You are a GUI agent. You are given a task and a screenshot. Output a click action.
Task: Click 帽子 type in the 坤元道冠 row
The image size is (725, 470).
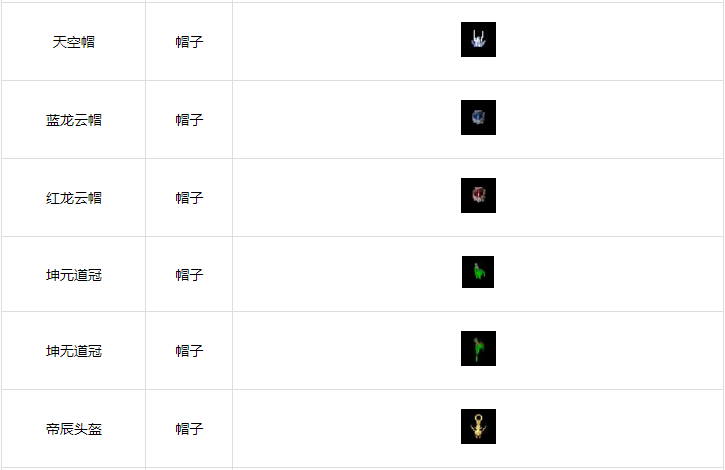189,275
